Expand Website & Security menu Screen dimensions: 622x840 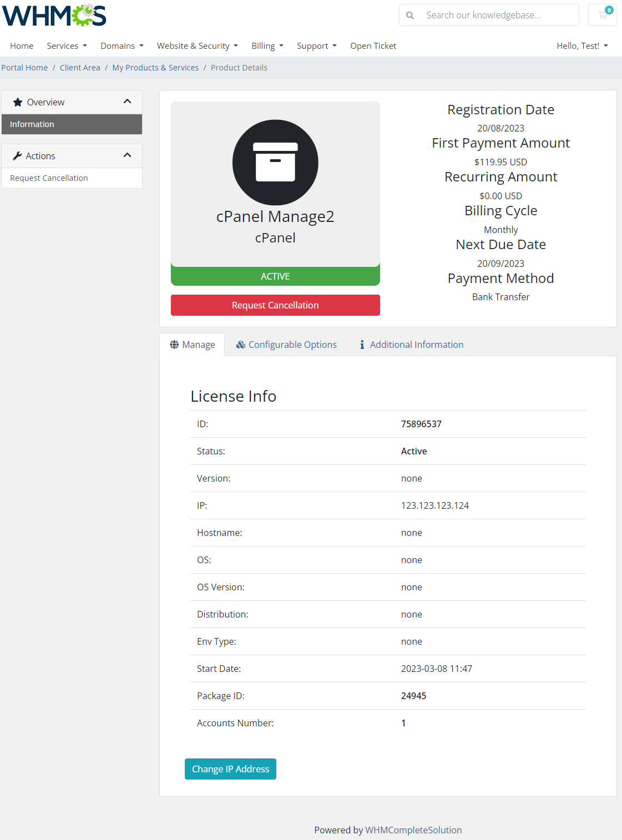pyautogui.click(x=198, y=45)
